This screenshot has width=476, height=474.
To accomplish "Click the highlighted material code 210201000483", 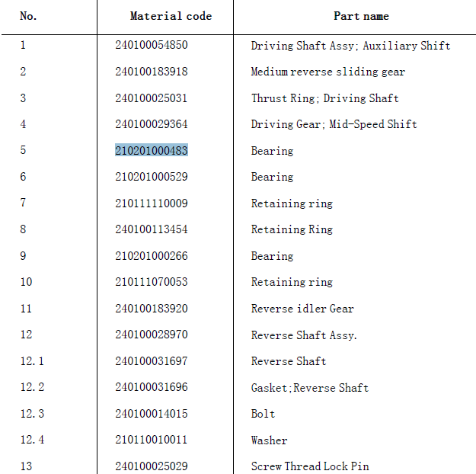I will 152,150.
